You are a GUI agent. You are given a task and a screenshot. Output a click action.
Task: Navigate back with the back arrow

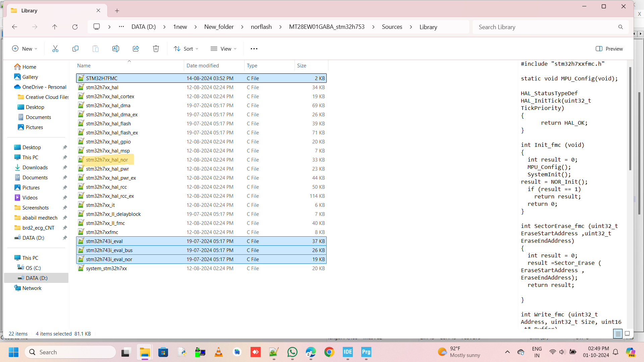(14, 27)
